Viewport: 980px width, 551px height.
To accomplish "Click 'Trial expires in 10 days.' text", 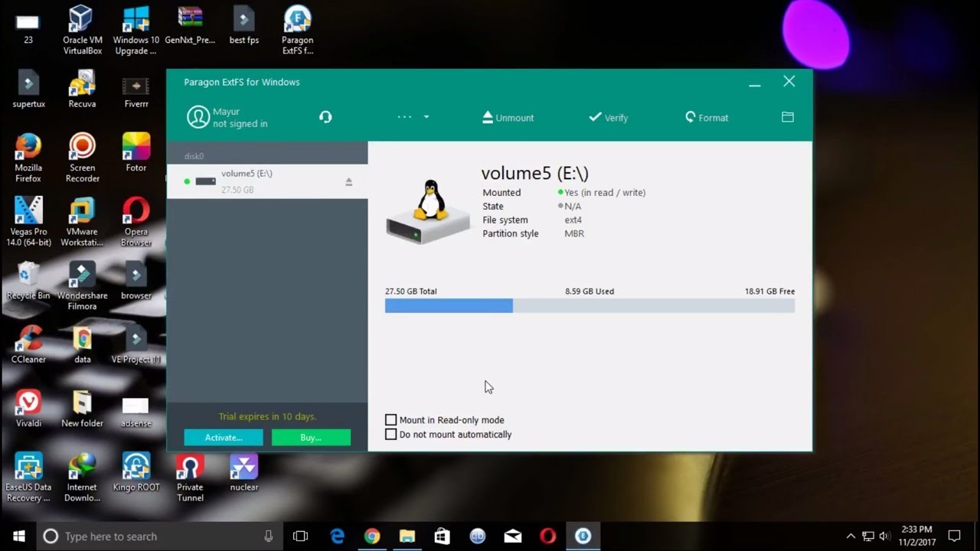I will tap(267, 417).
